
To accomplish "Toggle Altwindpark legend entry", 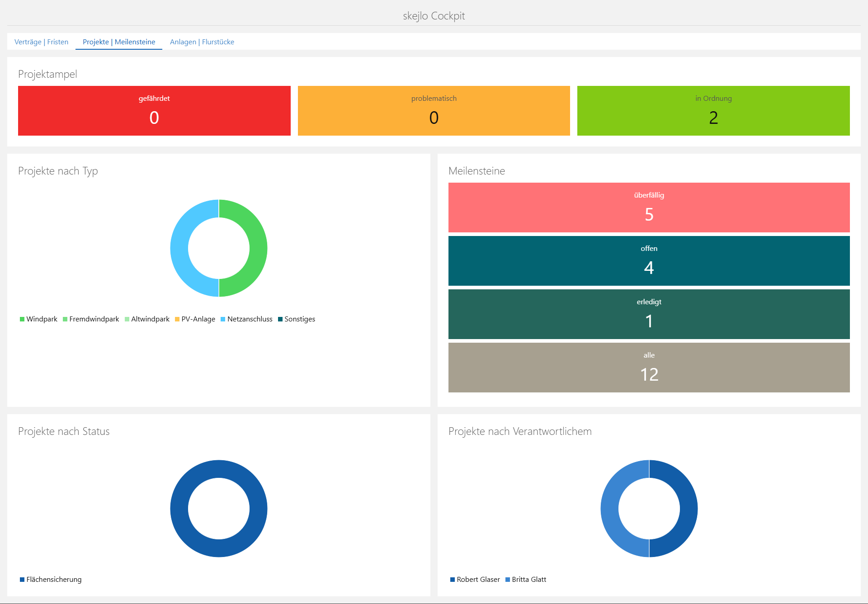I will coord(147,319).
